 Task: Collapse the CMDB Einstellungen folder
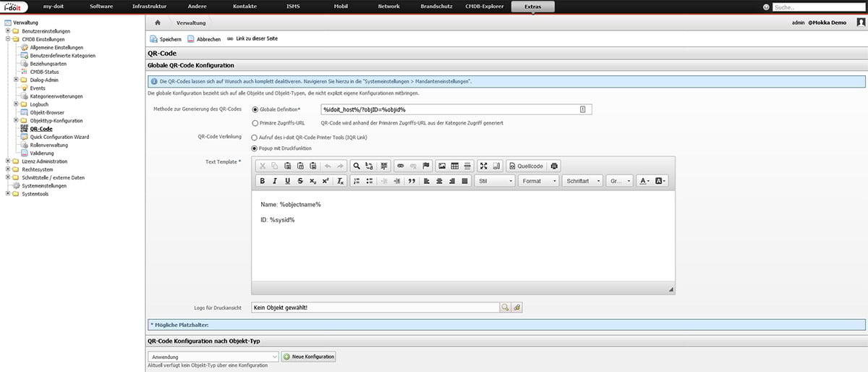[7, 39]
